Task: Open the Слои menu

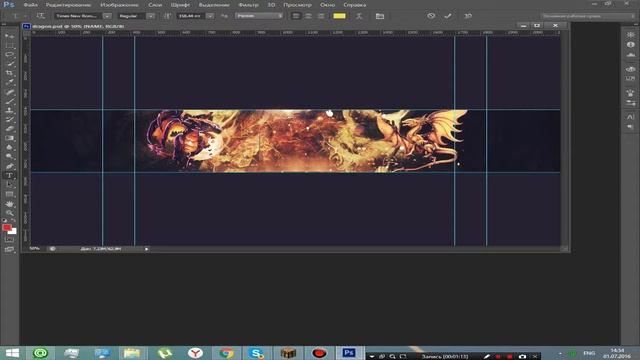Action: tap(155, 5)
